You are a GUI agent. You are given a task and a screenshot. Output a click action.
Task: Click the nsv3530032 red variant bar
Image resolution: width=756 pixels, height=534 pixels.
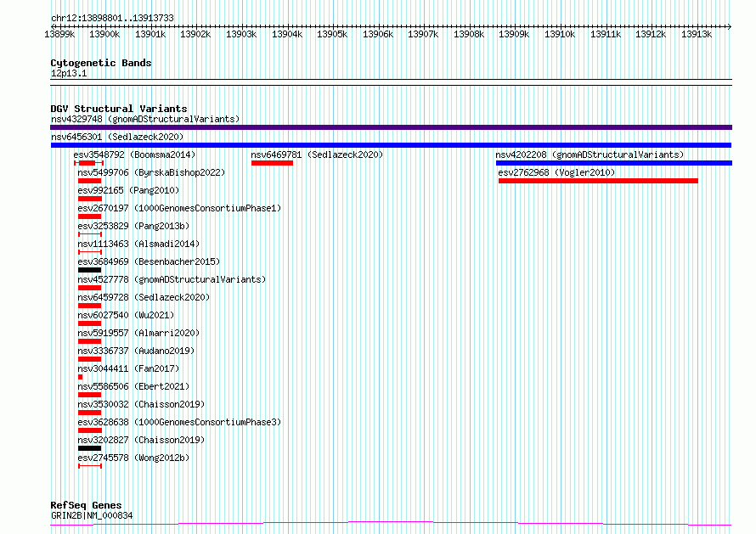(89, 413)
